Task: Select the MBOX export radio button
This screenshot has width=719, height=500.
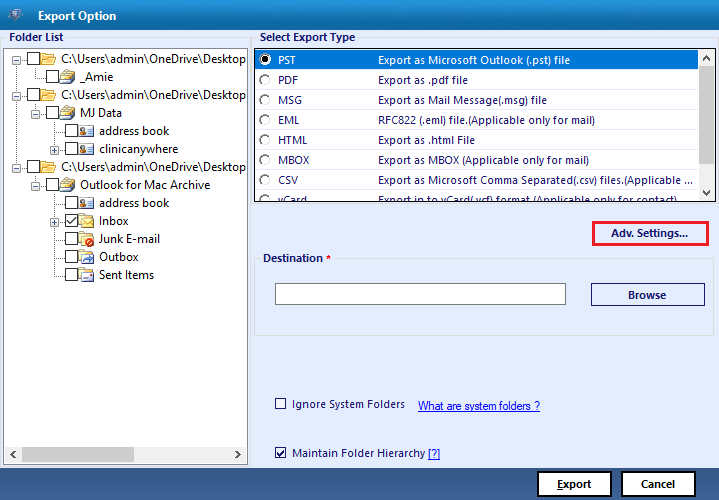Action: 265,160
